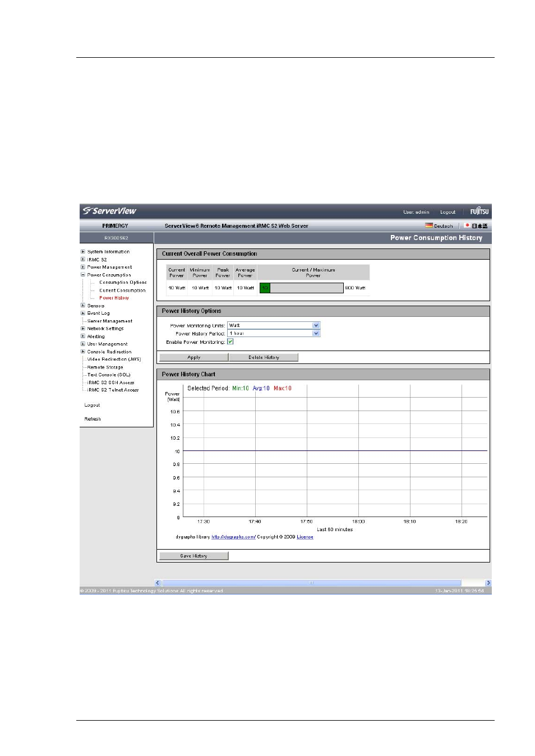
Task: Open iRMC S2 SSH Access
Action: pyautogui.click(x=111, y=382)
